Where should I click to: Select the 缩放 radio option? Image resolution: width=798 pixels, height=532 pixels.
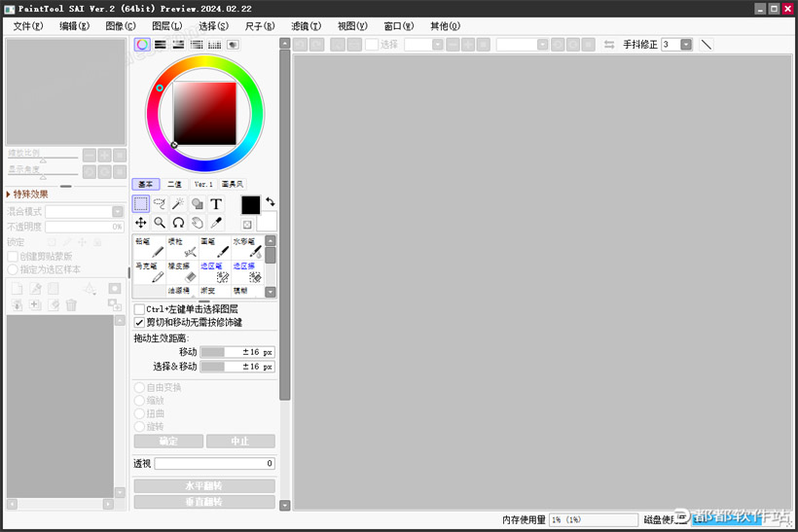click(139, 401)
